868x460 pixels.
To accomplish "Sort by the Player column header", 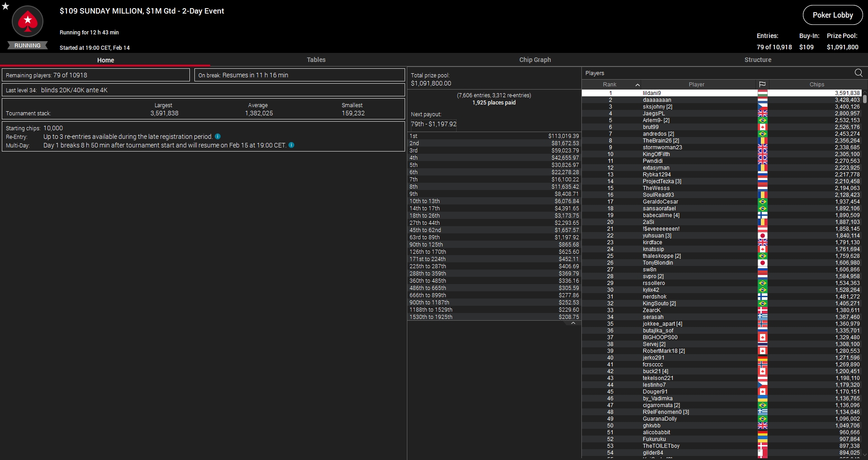I will [x=696, y=85].
